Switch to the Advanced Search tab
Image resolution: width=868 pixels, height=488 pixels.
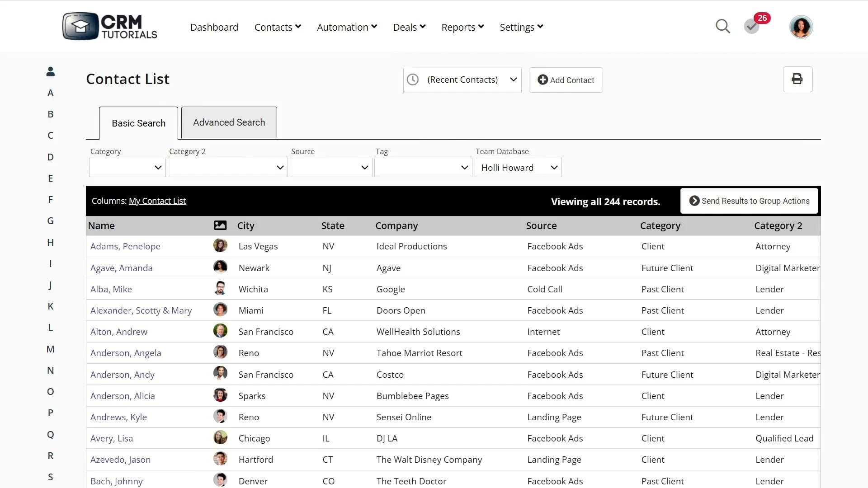(229, 122)
